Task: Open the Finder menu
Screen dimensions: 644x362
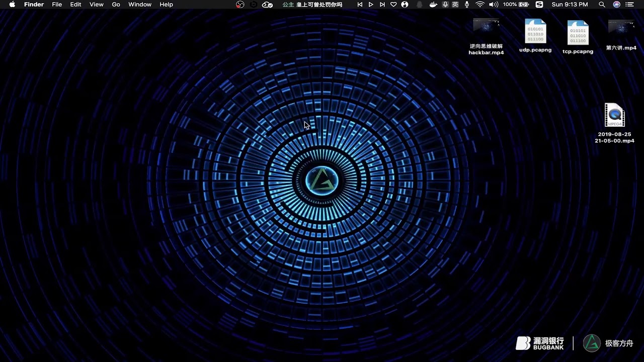Action: click(34, 5)
